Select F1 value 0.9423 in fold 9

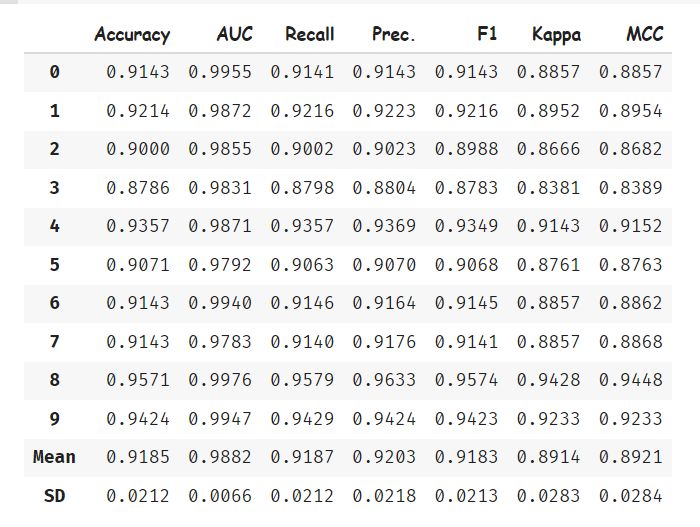466,418
